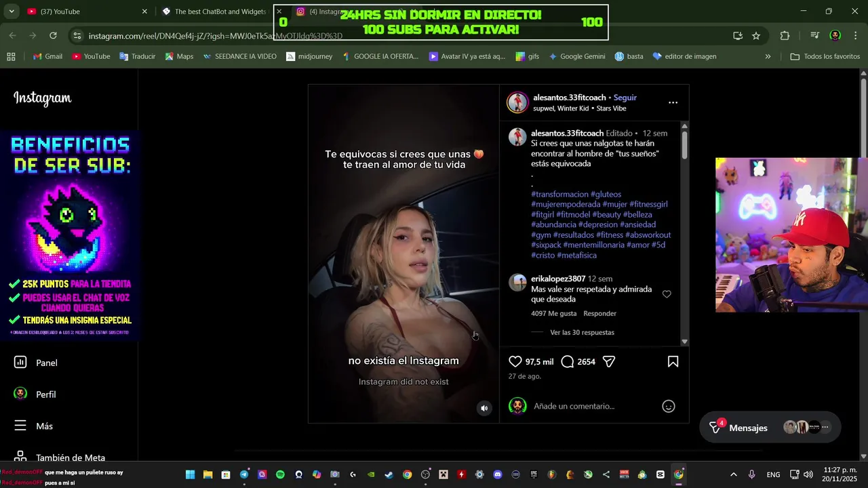Open Steam from taskbar
The width and height of the screenshot is (868, 488).
pyautogui.click(x=389, y=474)
